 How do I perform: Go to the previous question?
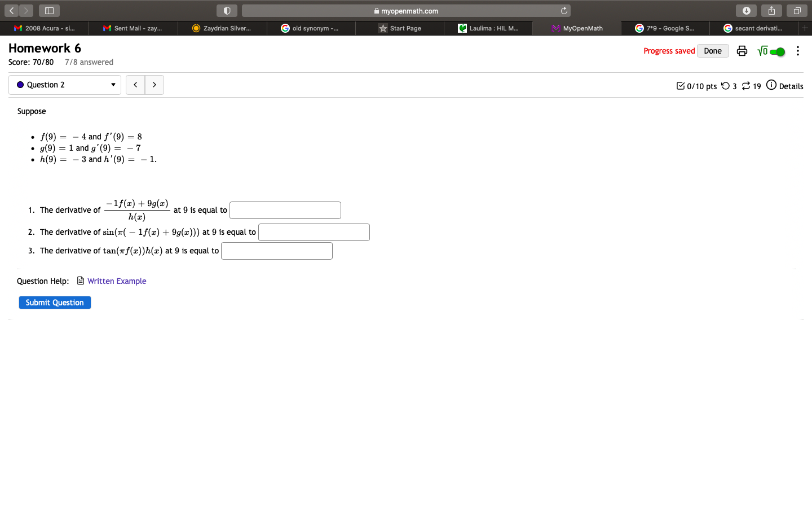pyautogui.click(x=135, y=85)
